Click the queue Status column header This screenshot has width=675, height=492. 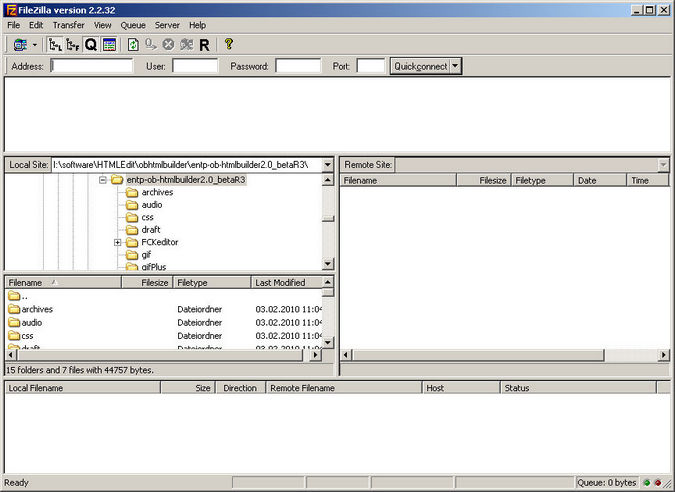point(578,388)
